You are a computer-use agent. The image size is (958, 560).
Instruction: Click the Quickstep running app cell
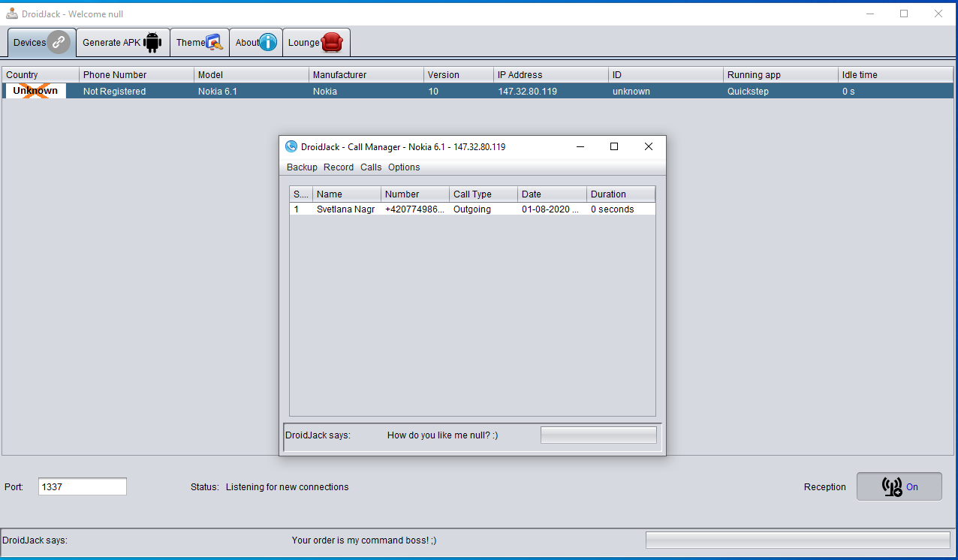781,91
